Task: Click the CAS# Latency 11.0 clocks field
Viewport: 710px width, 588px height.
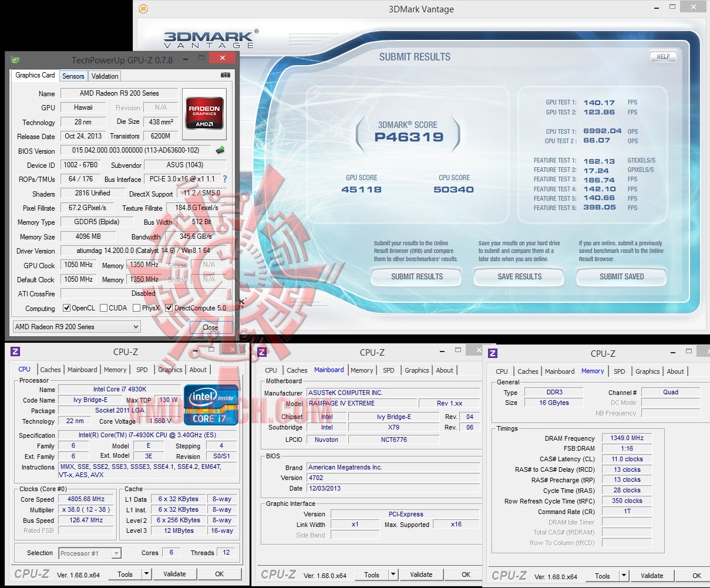Action: click(x=627, y=459)
